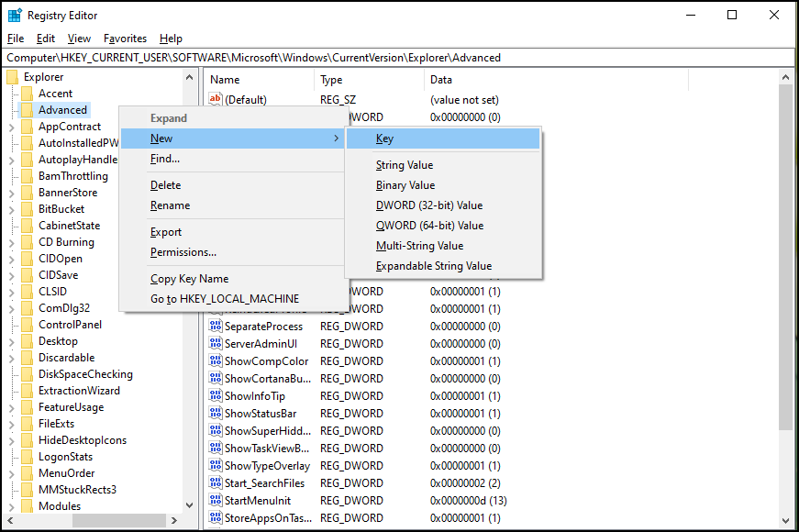Click the ShowTypeOverlay DWORD icon

(x=216, y=465)
